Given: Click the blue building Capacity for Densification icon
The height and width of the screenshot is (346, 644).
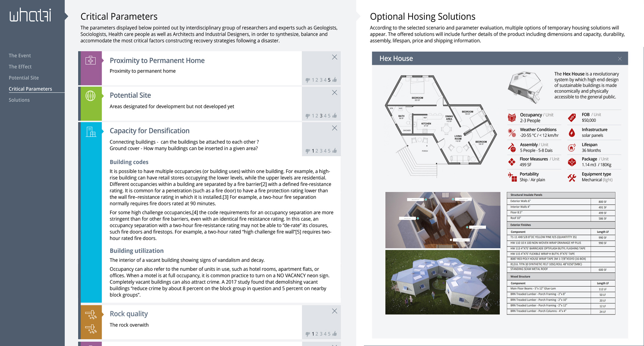Looking at the screenshot, I should [x=91, y=132].
